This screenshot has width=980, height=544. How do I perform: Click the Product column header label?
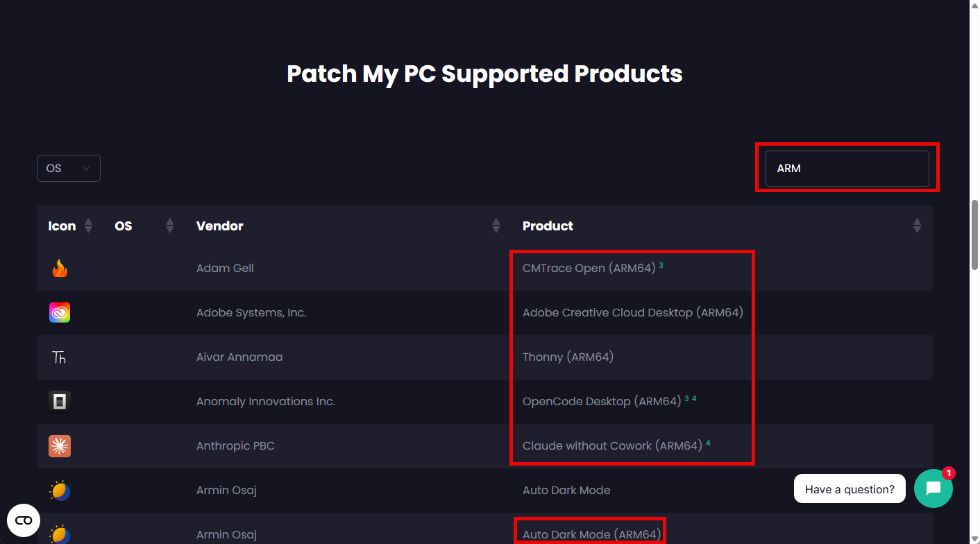pos(548,226)
